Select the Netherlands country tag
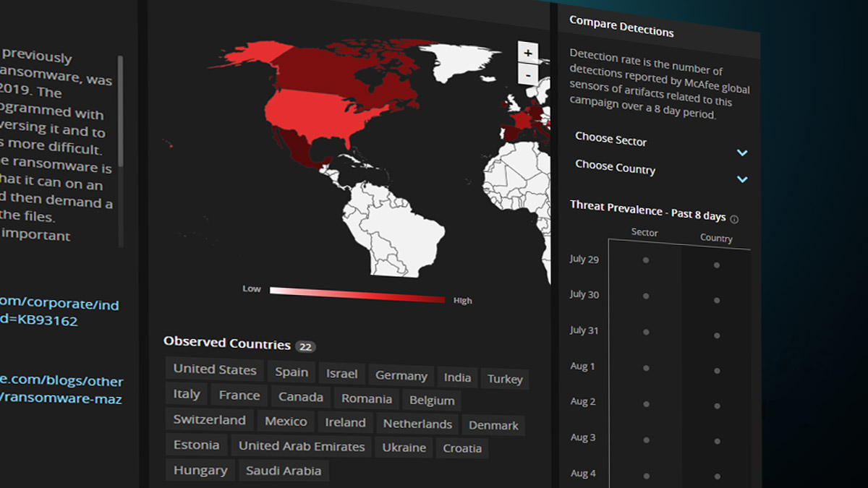The height and width of the screenshot is (488, 868). 417,424
